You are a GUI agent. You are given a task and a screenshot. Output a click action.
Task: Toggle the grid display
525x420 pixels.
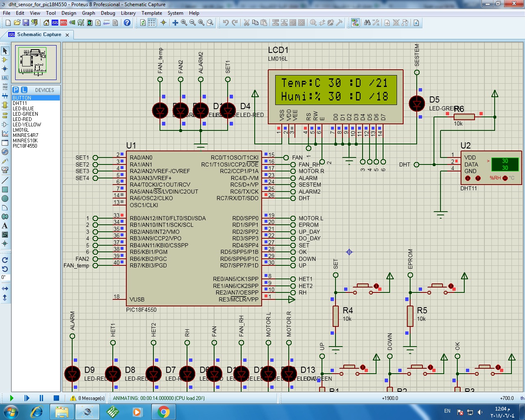(152, 23)
